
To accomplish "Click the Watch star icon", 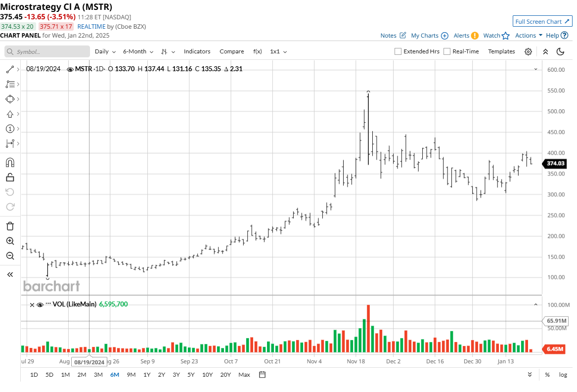I will (x=506, y=36).
